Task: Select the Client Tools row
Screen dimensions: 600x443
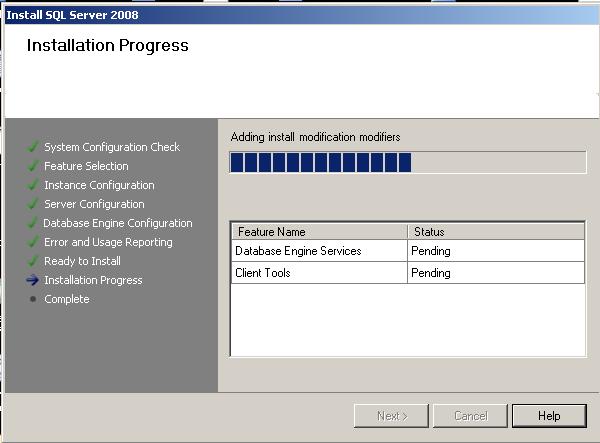Action: coord(408,273)
